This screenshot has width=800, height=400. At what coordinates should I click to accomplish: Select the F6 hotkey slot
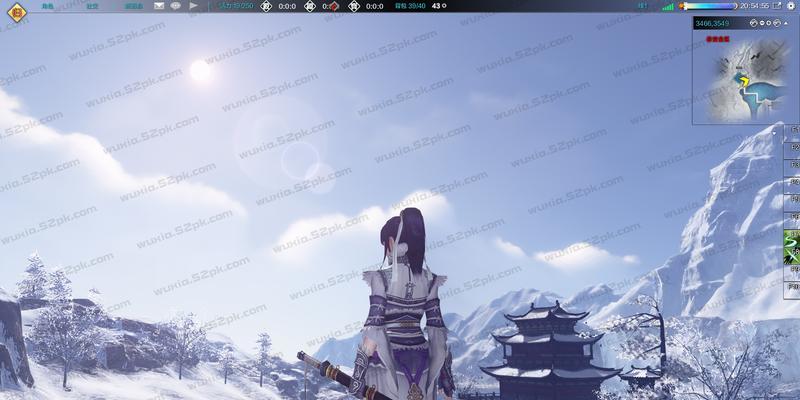tap(792, 220)
